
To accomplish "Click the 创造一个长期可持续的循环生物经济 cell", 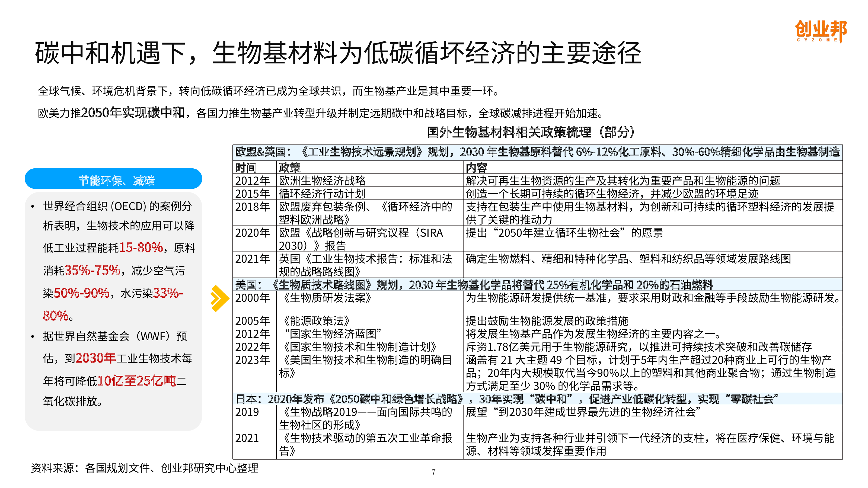I will (653, 194).
